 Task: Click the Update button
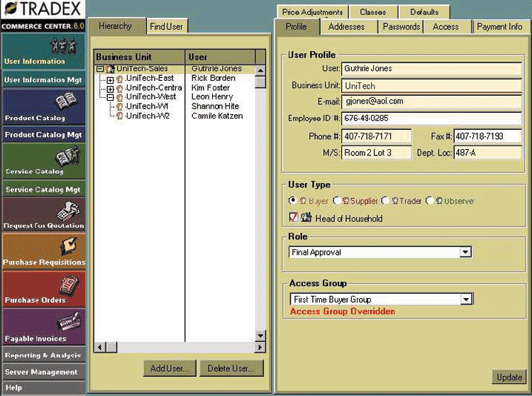click(x=509, y=377)
